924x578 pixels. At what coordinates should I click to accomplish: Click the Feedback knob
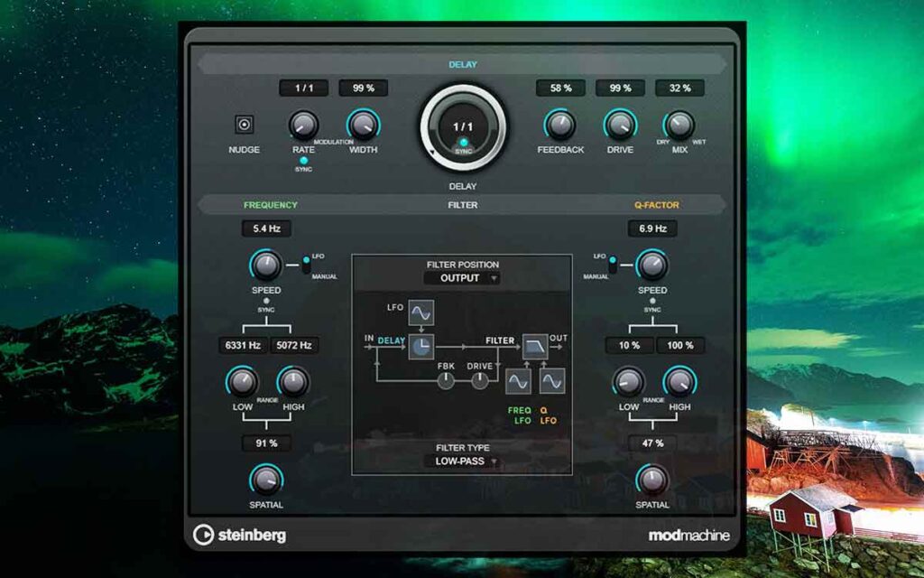(x=560, y=125)
